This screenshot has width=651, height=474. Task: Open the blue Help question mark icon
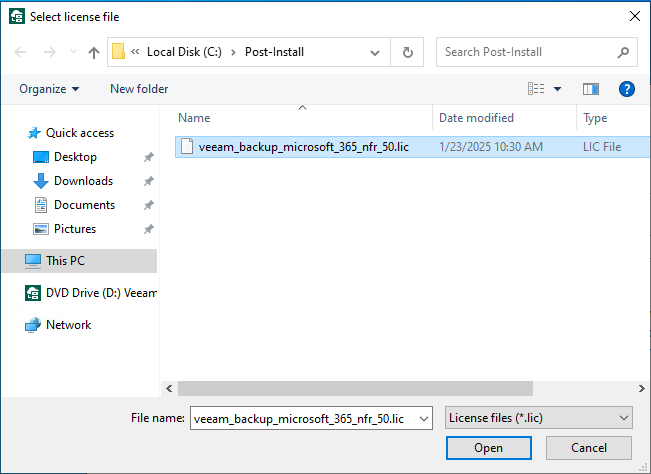click(x=627, y=89)
